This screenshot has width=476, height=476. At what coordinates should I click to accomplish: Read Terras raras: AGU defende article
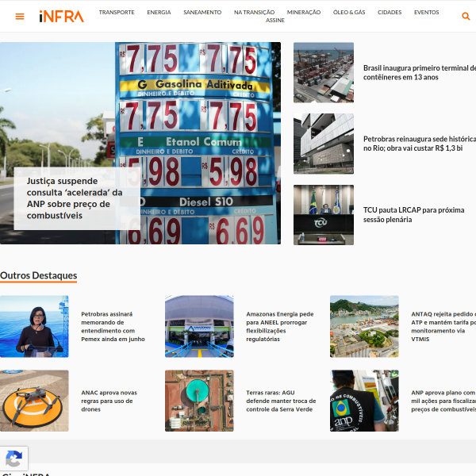point(281,401)
